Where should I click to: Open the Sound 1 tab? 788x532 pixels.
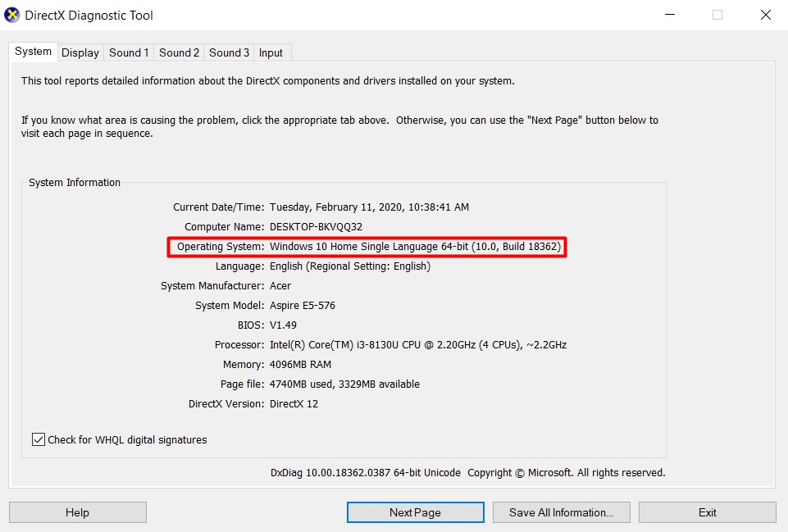pyautogui.click(x=129, y=52)
